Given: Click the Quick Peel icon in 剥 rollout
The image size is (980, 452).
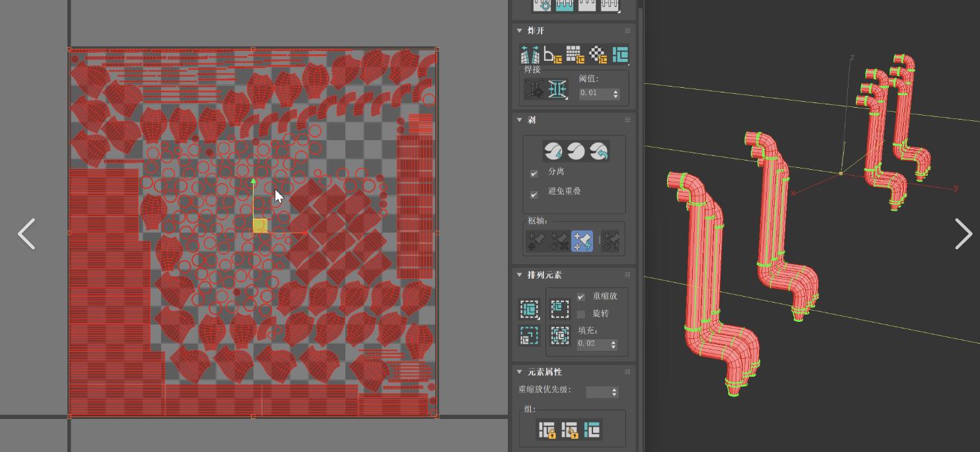Looking at the screenshot, I should point(553,151).
